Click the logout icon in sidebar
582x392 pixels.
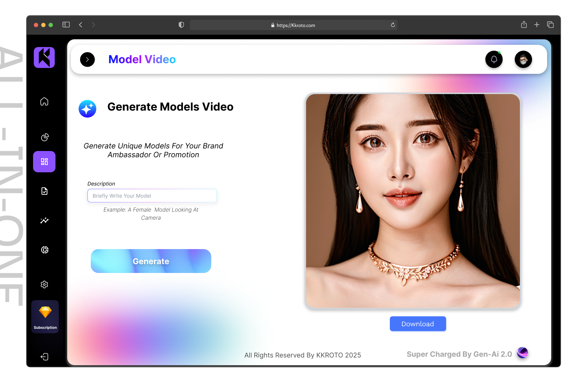44,357
